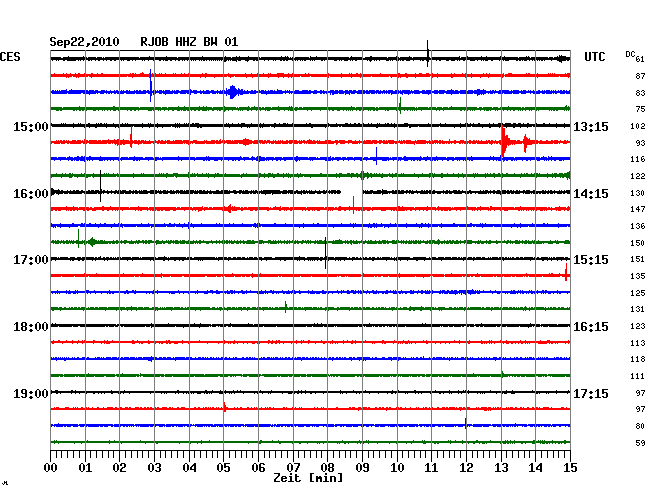The width and height of the screenshot is (650, 494).
Task: Select the "13:15" UTC time label
Action: [x=591, y=126]
